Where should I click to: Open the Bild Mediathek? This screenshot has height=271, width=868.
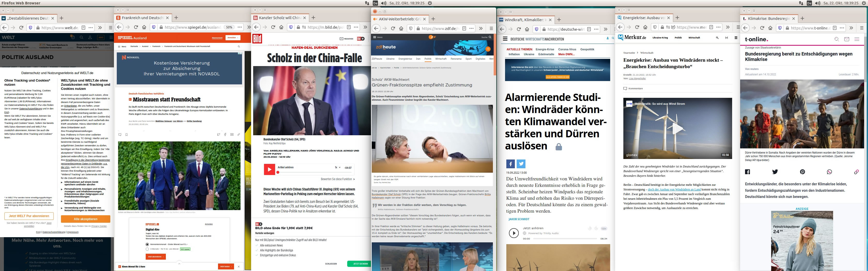tap(347, 39)
